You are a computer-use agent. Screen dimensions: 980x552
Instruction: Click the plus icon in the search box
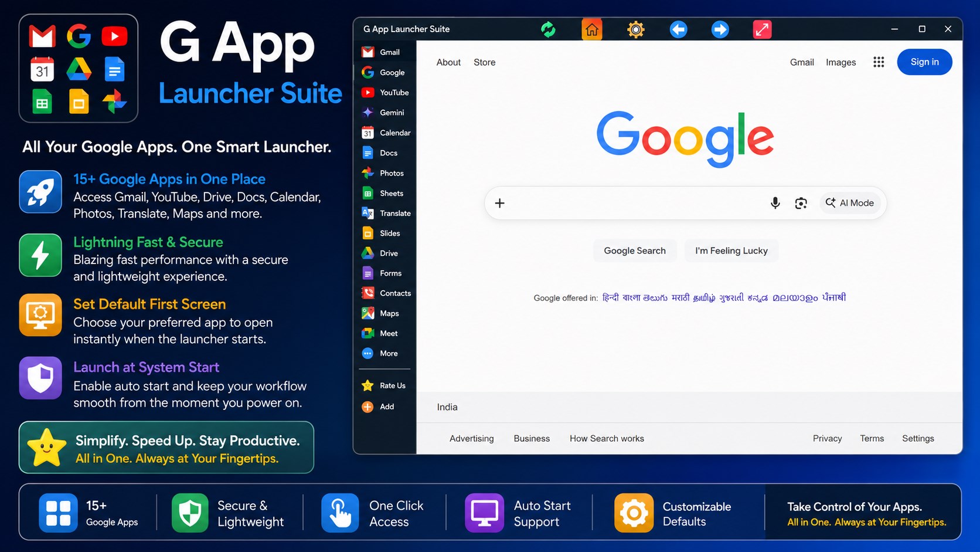click(x=499, y=203)
